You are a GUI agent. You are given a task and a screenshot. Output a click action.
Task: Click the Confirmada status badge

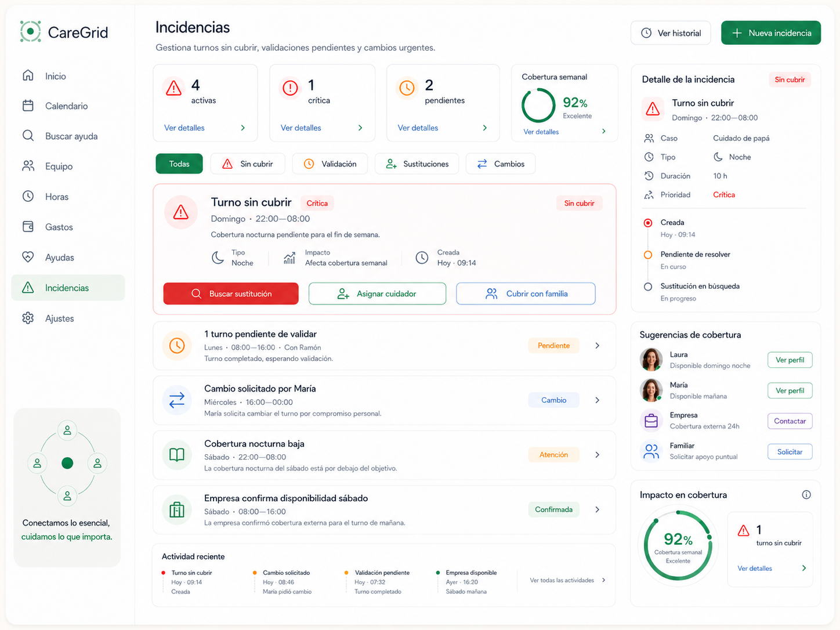(553, 509)
